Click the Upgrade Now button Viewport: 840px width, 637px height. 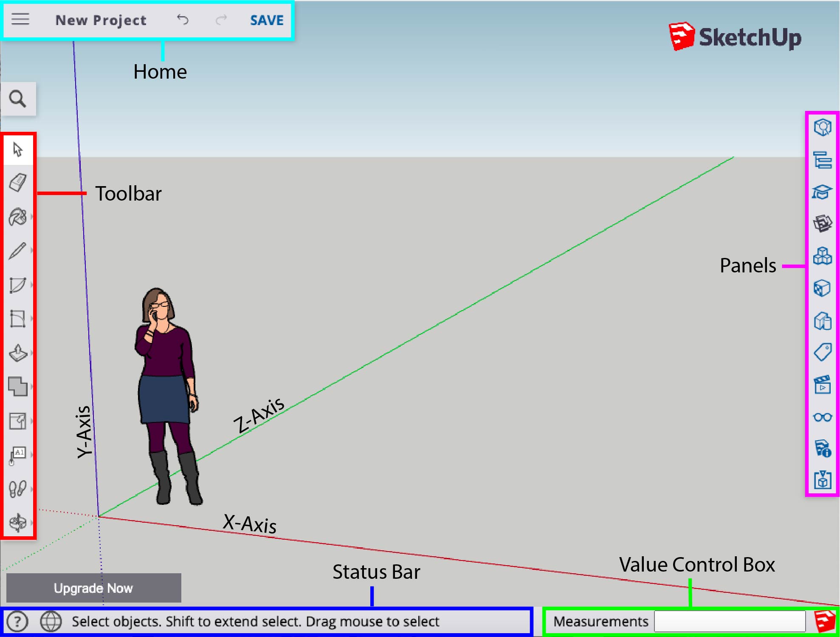(93, 588)
